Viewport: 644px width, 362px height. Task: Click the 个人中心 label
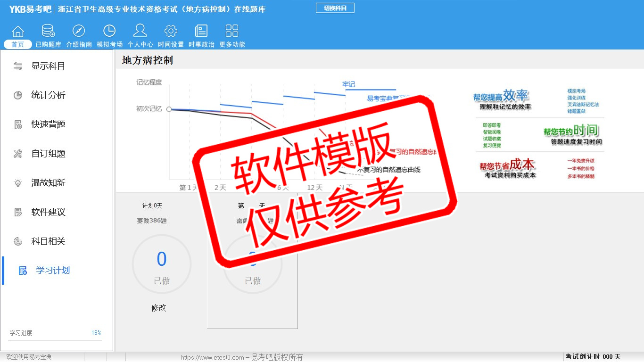[x=140, y=44]
